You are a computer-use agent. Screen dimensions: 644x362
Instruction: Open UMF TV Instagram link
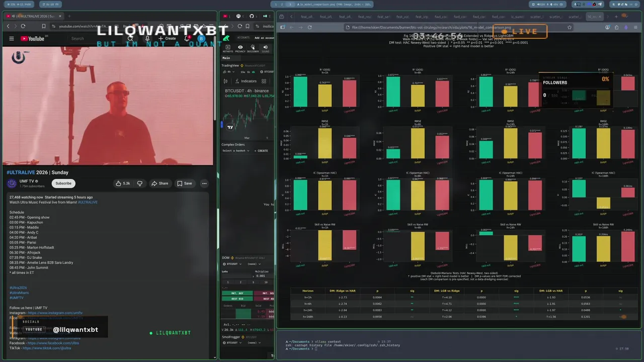click(x=55, y=313)
